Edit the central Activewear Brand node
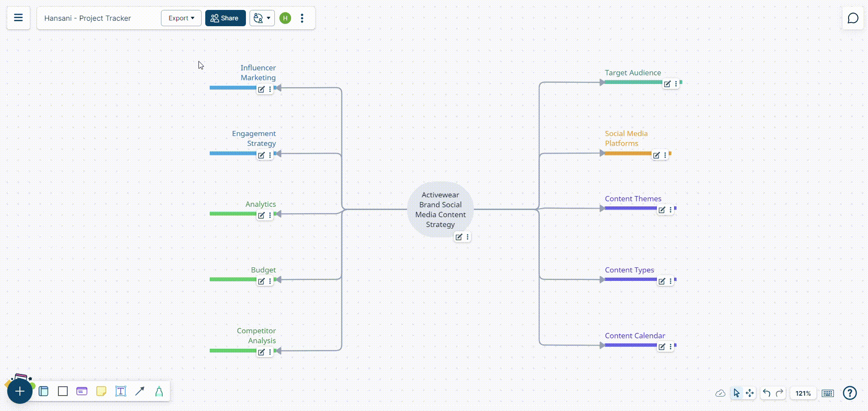 pos(459,237)
